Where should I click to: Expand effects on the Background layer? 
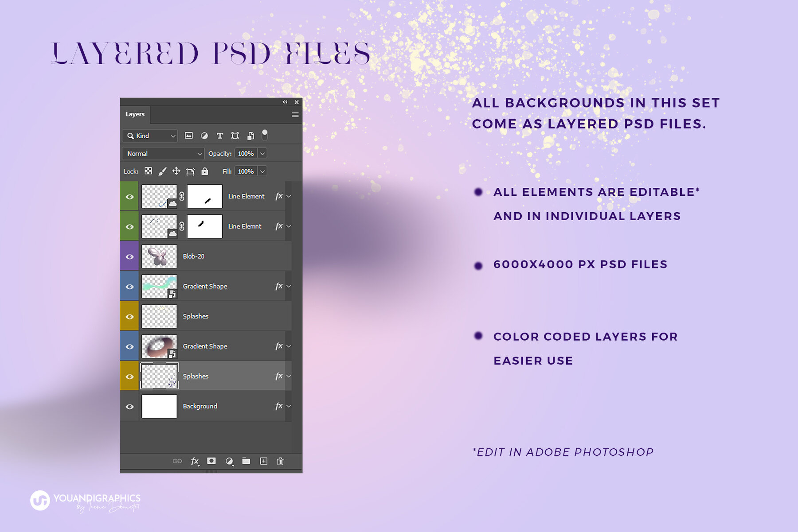[x=289, y=406]
